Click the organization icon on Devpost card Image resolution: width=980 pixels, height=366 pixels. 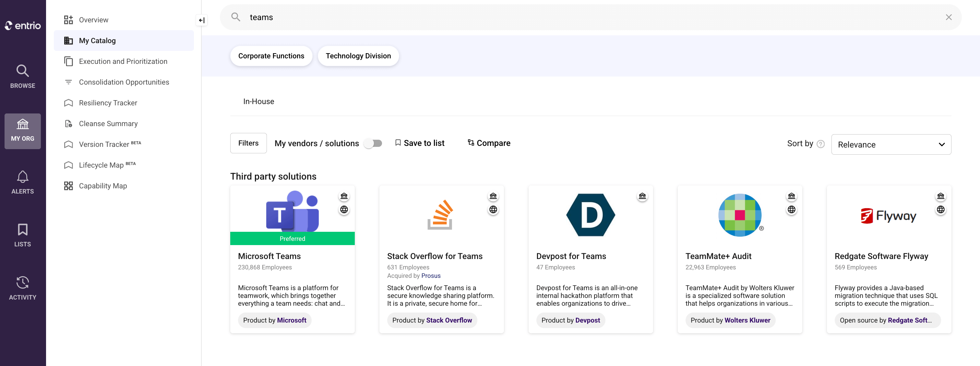(642, 196)
